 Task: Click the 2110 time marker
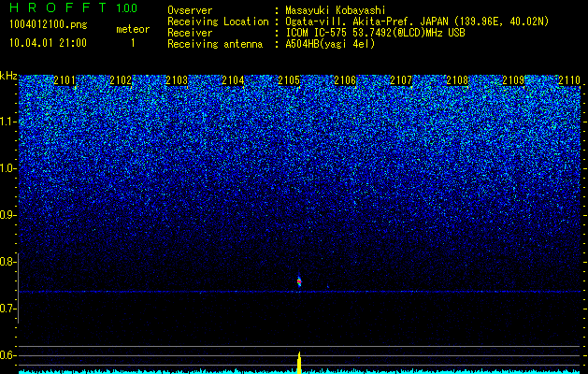point(569,80)
